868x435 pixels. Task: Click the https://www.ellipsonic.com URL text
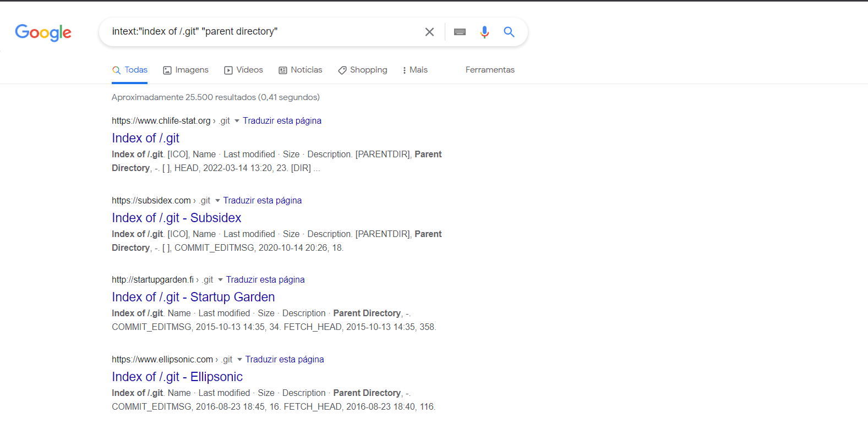pos(162,360)
